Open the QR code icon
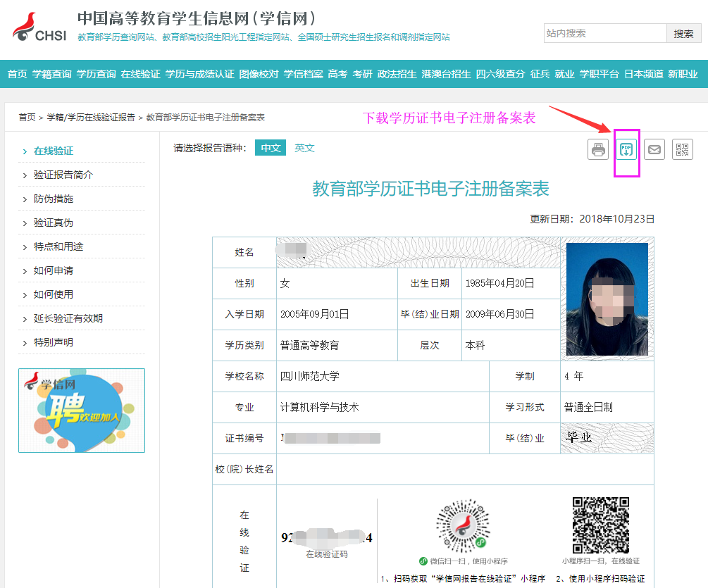 tap(682, 149)
